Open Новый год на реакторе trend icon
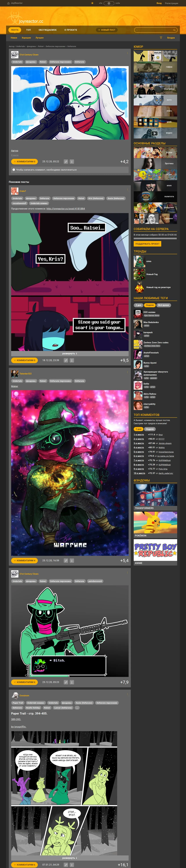Screen dimensions: 186x868 pos(139,287)
